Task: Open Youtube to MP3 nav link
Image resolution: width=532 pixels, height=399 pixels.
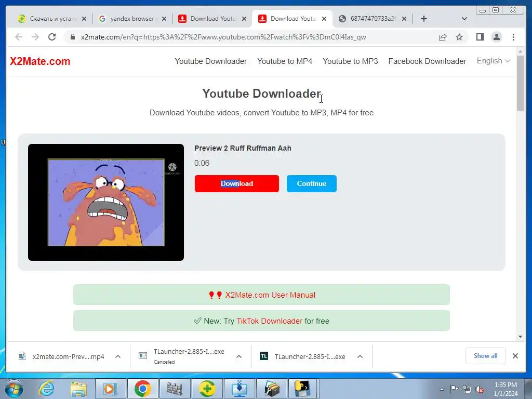Action: [350, 61]
